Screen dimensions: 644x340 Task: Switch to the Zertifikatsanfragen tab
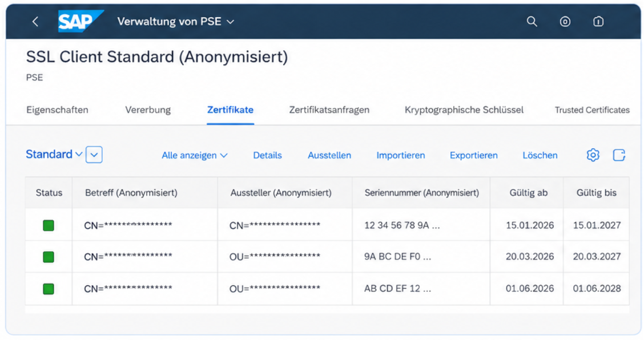pyautogui.click(x=329, y=110)
